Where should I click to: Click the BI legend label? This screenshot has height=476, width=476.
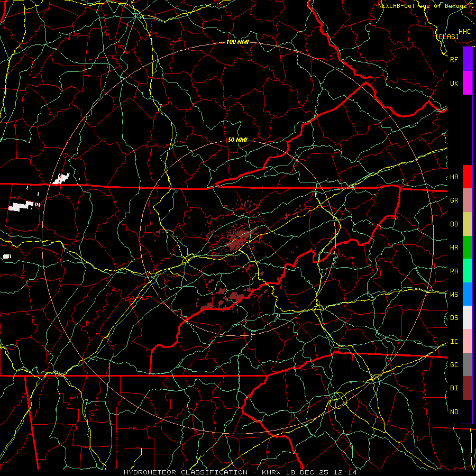454,388
